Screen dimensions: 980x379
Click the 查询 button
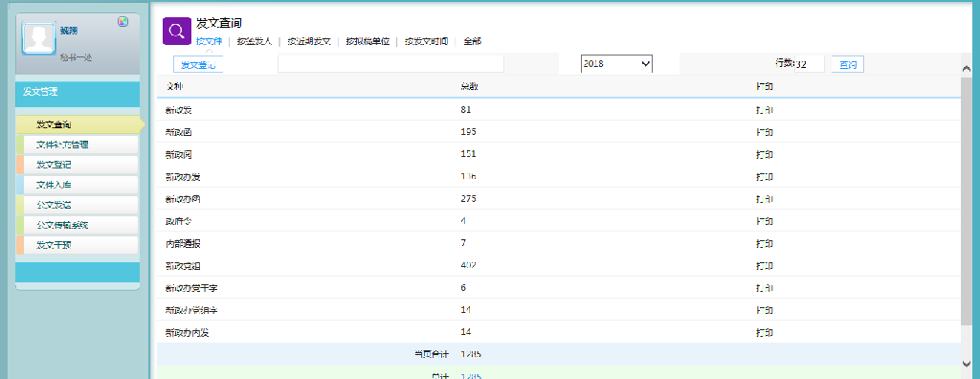pyautogui.click(x=848, y=64)
